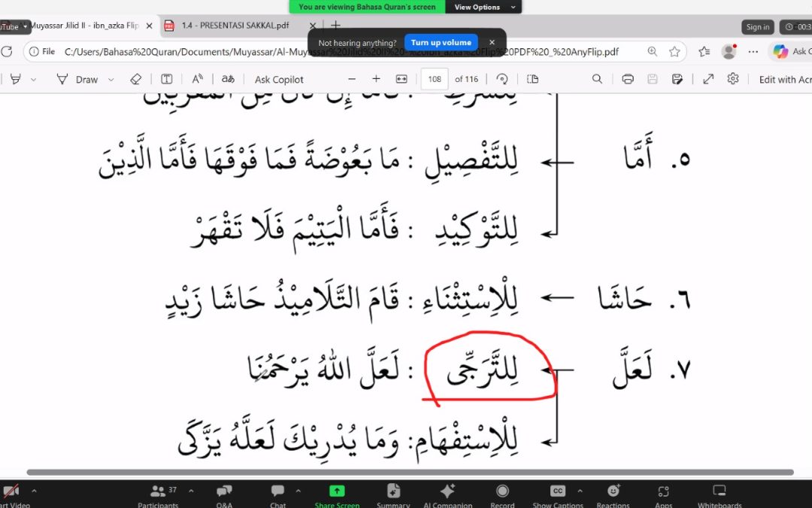Image resolution: width=812 pixels, height=508 pixels.
Task: Click the Sign in button
Action: coord(758,27)
